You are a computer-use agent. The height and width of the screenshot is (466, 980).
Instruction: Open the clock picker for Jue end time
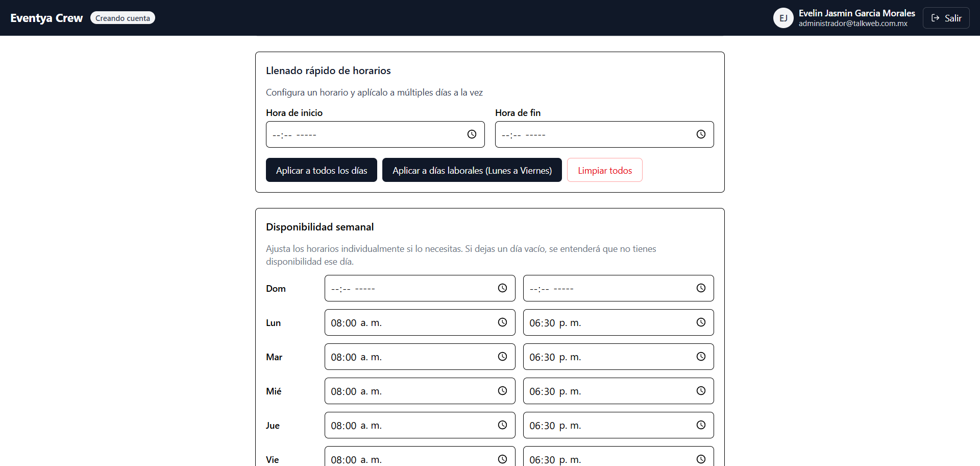point(701,425)
